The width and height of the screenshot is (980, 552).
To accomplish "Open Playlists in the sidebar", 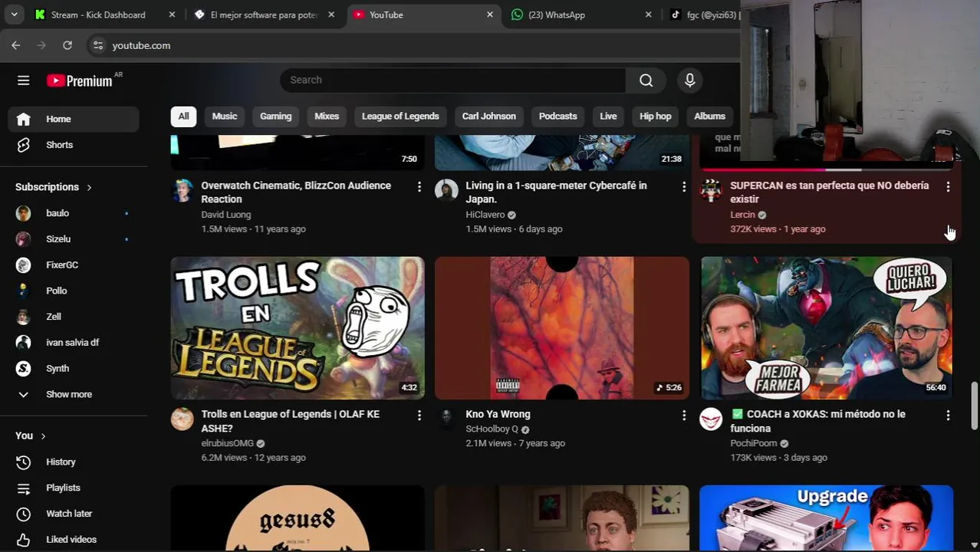I will point(74,488).
